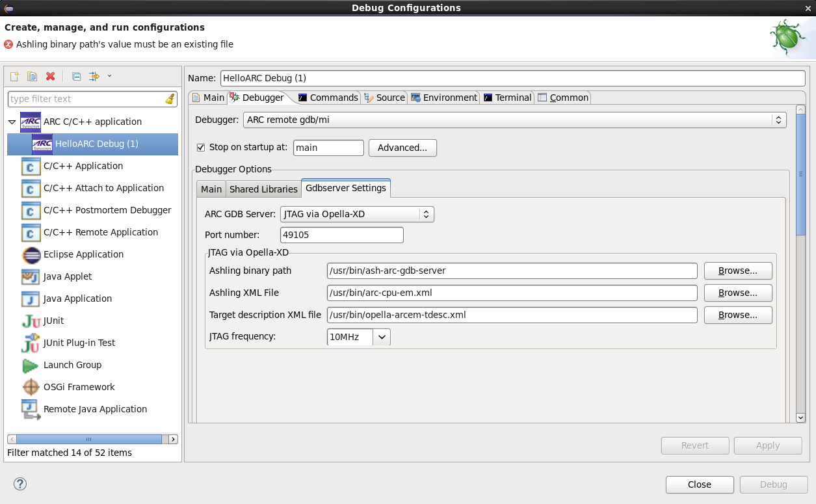
Task: Open the dialog help question mark
Action: tap(20, 484)
